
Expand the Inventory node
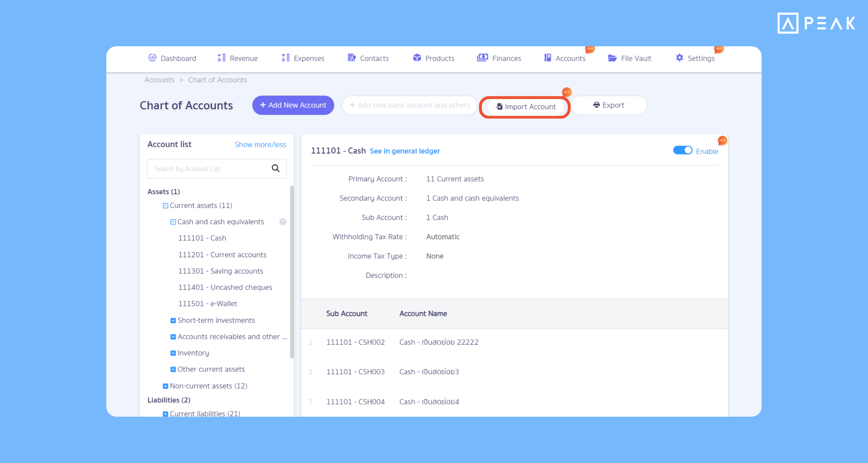click(173, 353)
